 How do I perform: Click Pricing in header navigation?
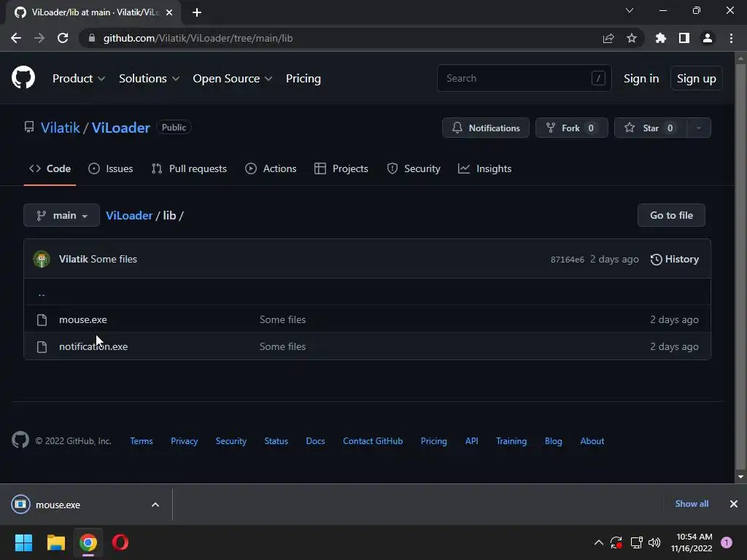tap(303, 79)
